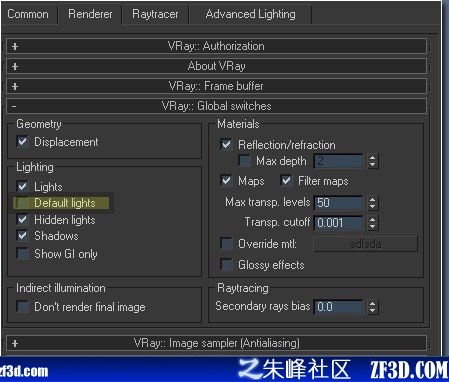Screen dimensions: 449x382
Task: Click the Max depth spinner arrows
Action: click(373, 161)
